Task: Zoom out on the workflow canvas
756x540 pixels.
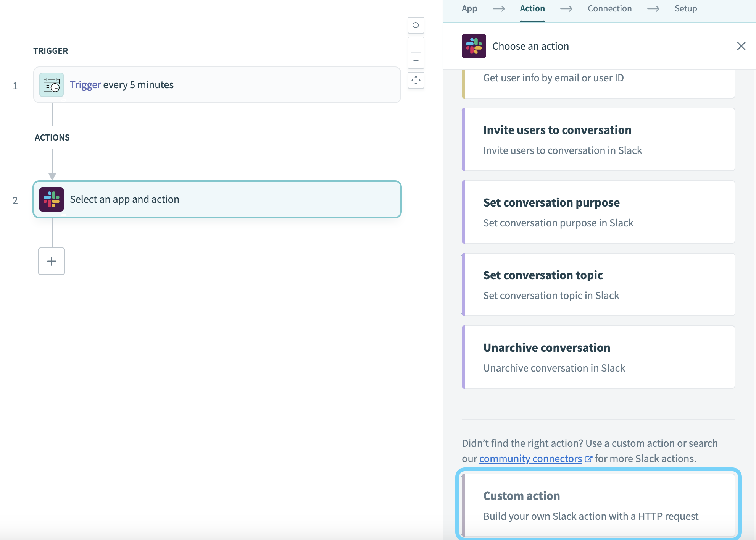Action: 416,60
